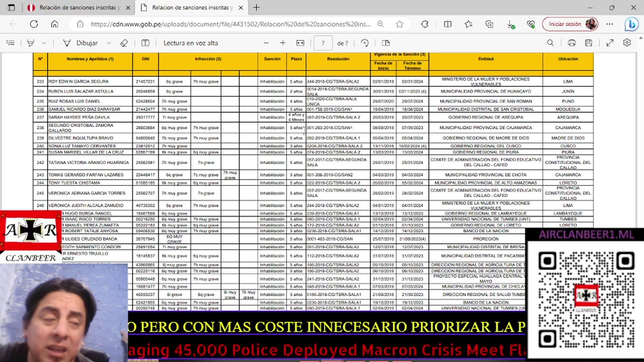
Task: Open PDF viewer settings gear
Action: pos(627,43)
